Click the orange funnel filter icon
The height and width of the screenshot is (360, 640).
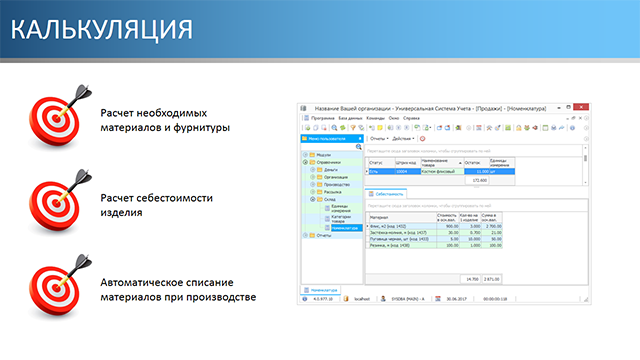click(353, 128)
